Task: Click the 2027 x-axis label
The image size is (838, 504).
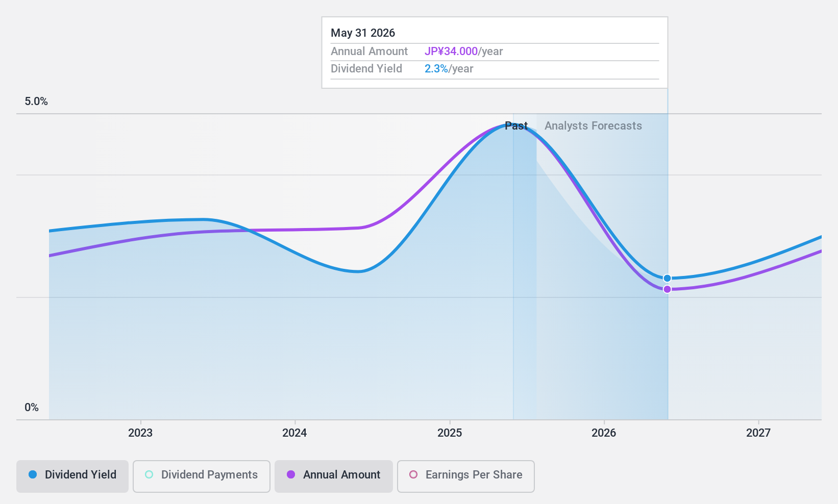Action: (x=758, y=433)
